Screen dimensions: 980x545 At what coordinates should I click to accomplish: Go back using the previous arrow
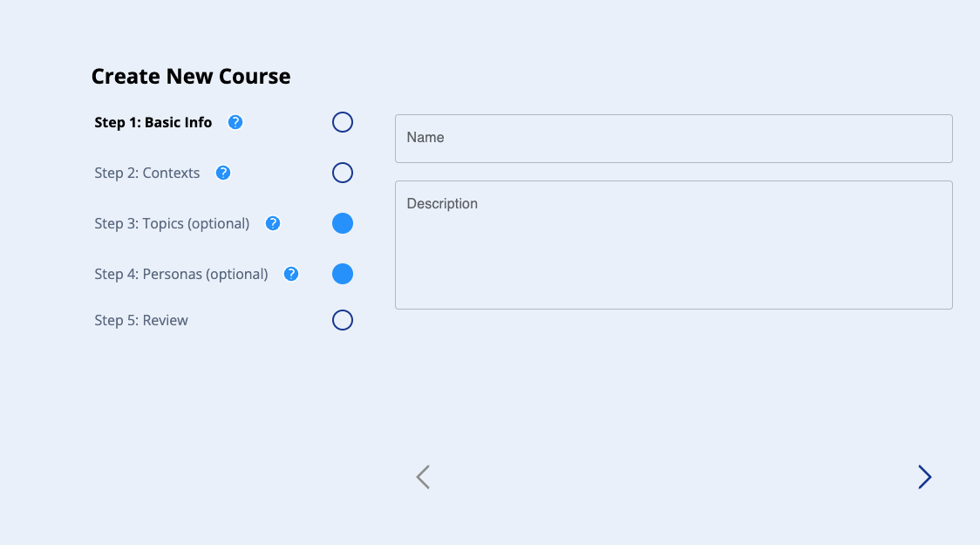(x=423, y=477)
